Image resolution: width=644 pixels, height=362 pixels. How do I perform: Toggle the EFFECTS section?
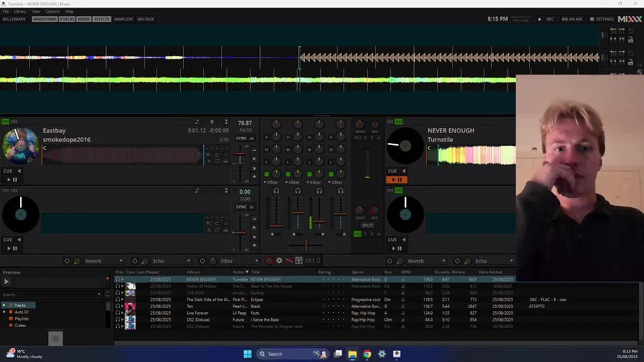(x=102, y=19)
